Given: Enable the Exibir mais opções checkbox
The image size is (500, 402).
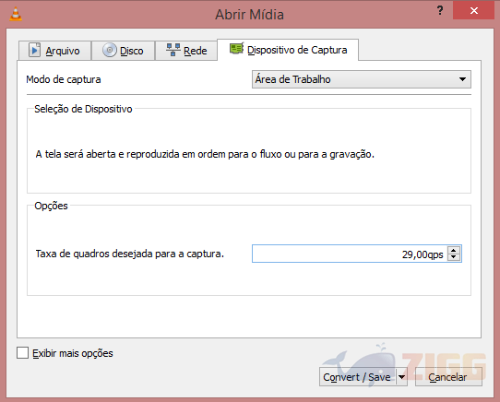Looking at the screenshot, I should pyautogui.click(x=23, y=353).
